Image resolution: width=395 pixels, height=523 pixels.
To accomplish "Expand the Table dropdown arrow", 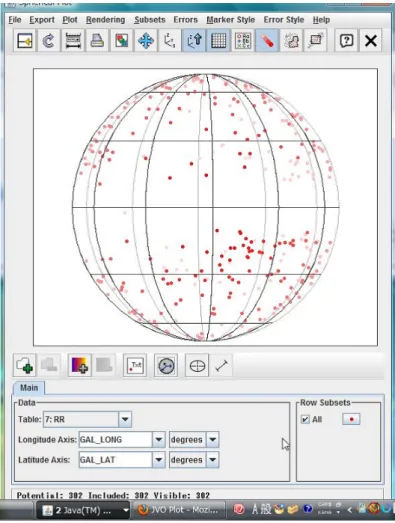I will tap(125, 419).
